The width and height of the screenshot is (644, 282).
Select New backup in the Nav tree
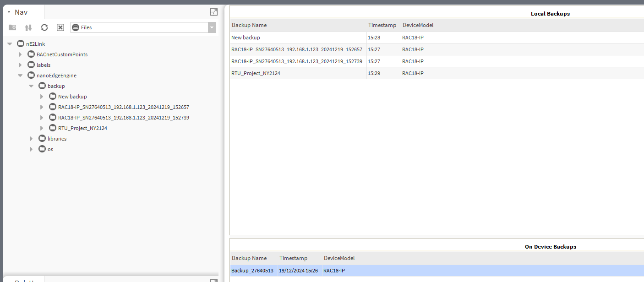[72, 97]
